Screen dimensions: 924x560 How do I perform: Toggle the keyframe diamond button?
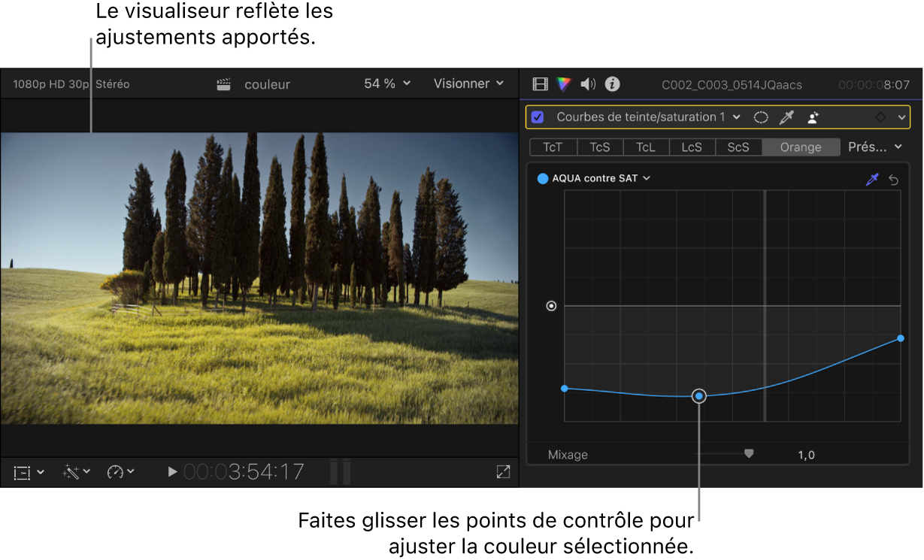tap(880, 117)
